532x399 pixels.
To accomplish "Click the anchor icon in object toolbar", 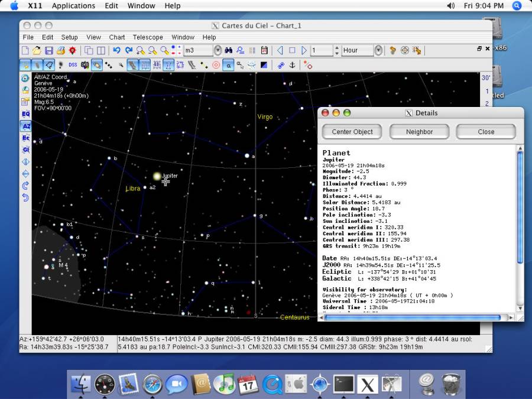I will (292, 65).
